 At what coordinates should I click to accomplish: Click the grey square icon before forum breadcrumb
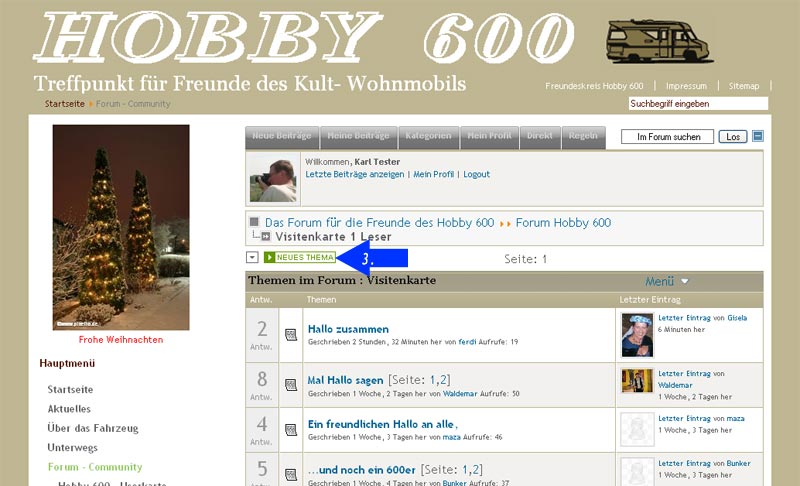(x=254, y=222)
